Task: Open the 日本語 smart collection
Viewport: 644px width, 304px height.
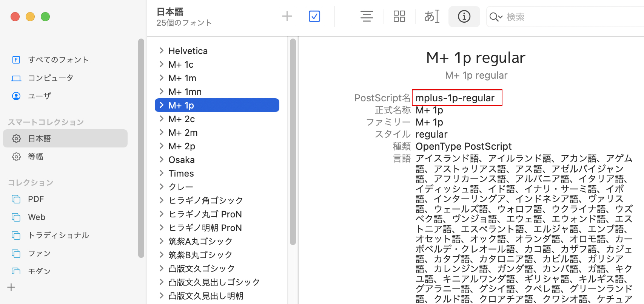Action: point(65,138)
